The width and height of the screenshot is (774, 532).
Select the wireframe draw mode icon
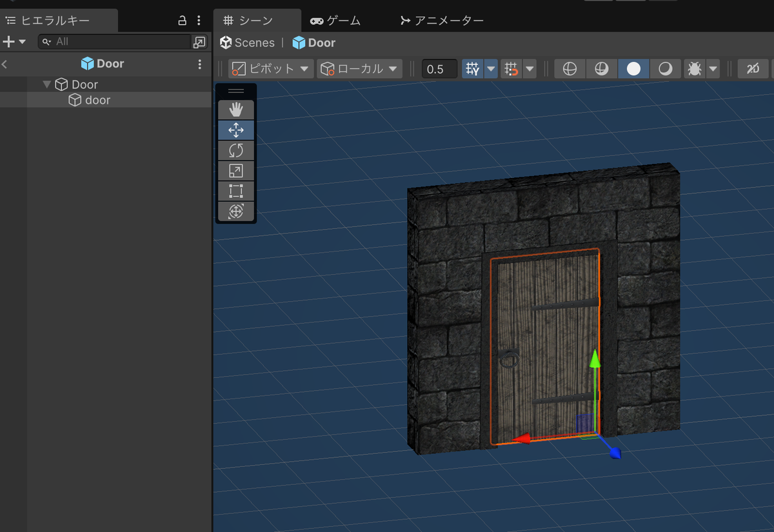(570, 68)
